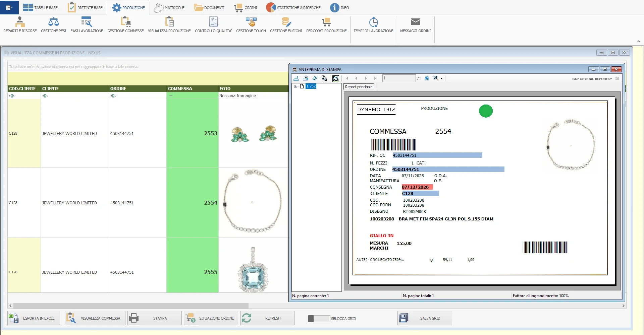This screenshot has height=335, width=644.
Task: Go to next page in print preview
Action: 366,78
